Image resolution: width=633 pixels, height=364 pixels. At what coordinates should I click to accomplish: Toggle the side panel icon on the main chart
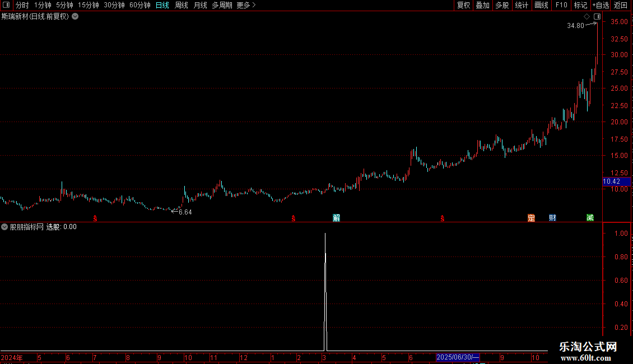597,17
